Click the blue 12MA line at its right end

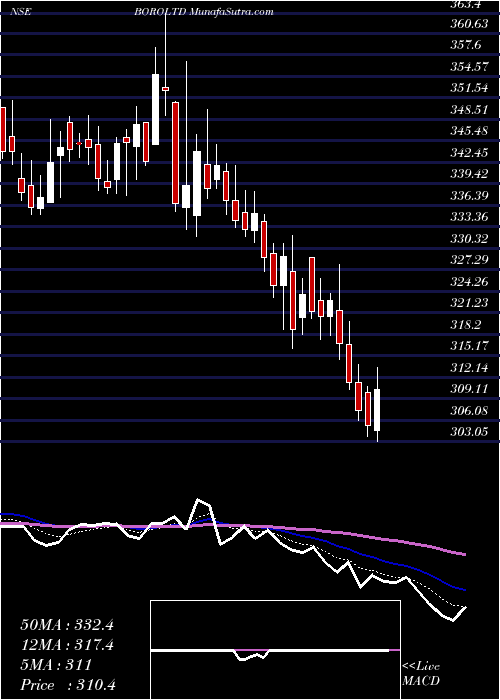pyautogui.click(x=463, y=589)
